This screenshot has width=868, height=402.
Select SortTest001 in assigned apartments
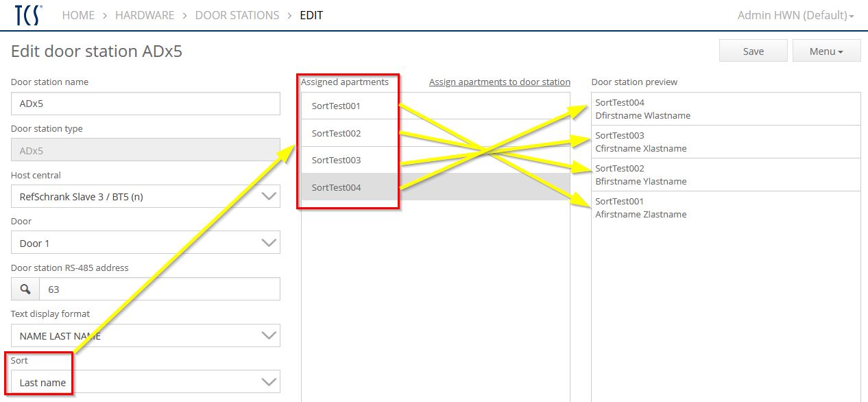point(336,106)
